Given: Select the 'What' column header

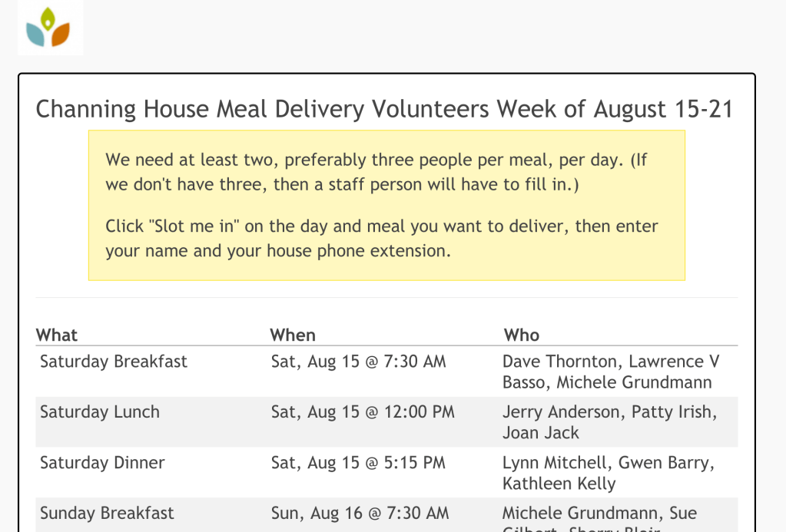Looking at the screenshot, I should [57, 335].
